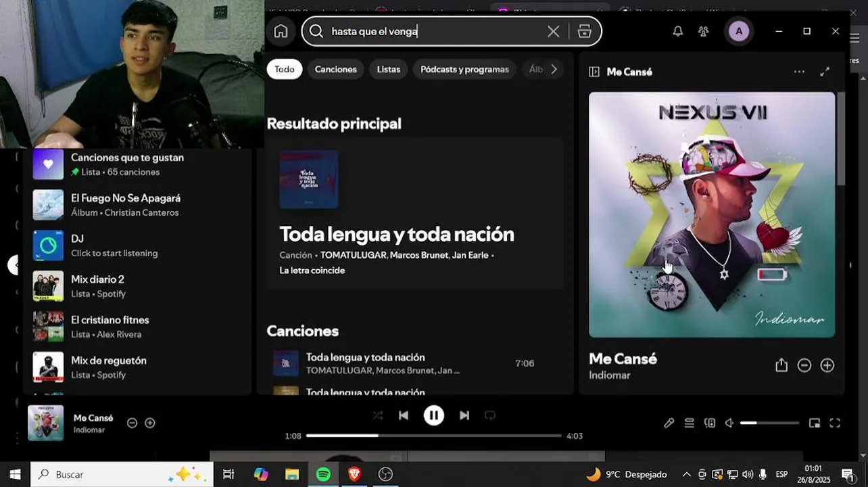Go to Spotify Home via house icon
The height and width of the screenshot is (487, 868).
281,31
